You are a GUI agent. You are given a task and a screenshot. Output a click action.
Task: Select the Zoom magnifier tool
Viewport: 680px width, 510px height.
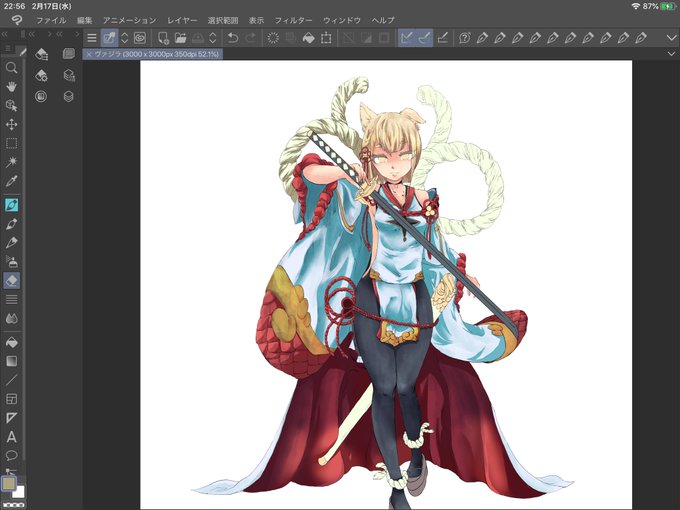point(11,68)
